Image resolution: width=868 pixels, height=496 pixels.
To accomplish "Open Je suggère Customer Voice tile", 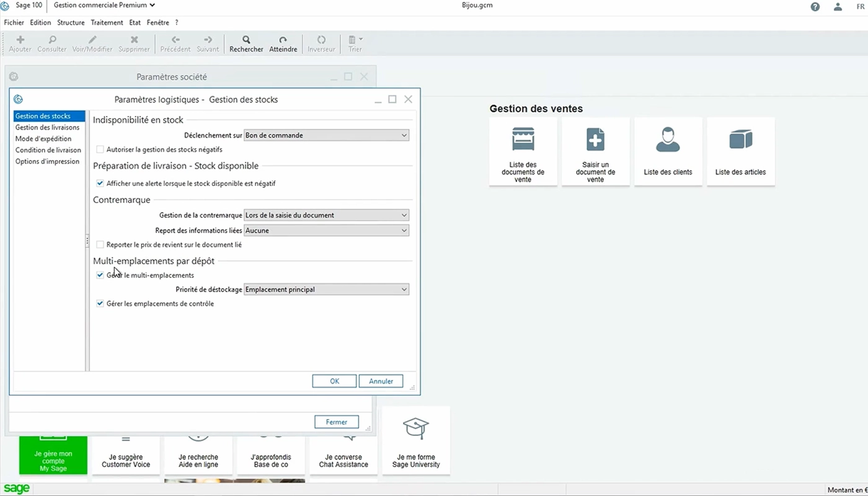I will coord(126,455).
